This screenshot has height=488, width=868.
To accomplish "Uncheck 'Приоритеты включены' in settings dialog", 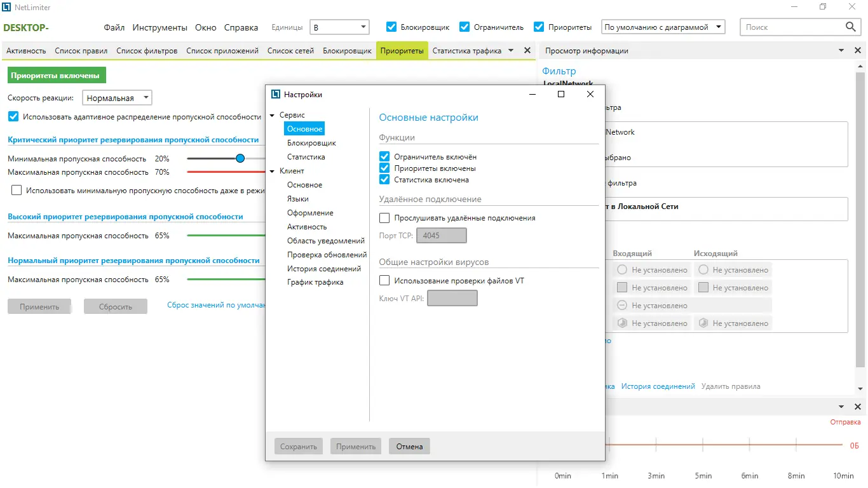I will (x=384, y=168).
